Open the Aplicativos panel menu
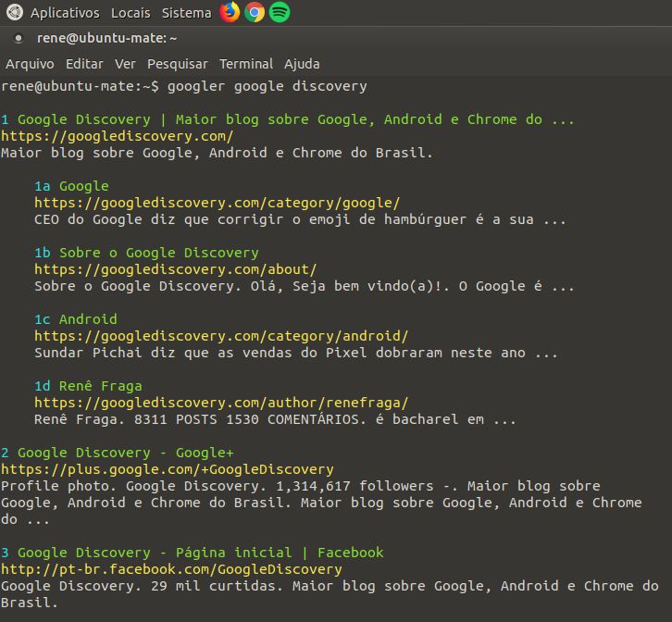Image resolution: width=672 pixels, height=622 pixels. point(65,13)
